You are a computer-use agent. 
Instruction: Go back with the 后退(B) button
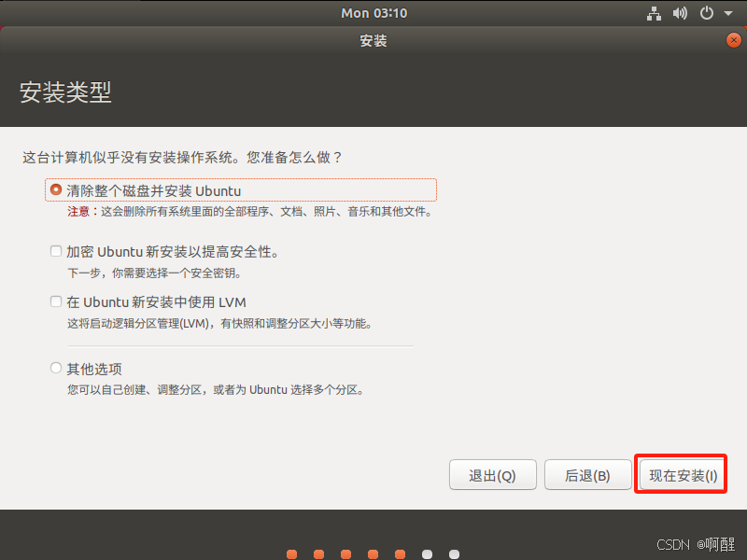(x=587, y=475)
